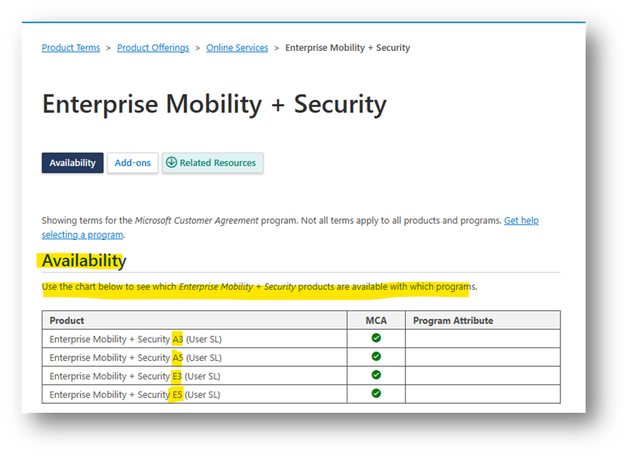Click the download arrow icon in Related Resources
Image resolution: width=630 pixels, height=457 pixels.
click(x=172, y=162)
